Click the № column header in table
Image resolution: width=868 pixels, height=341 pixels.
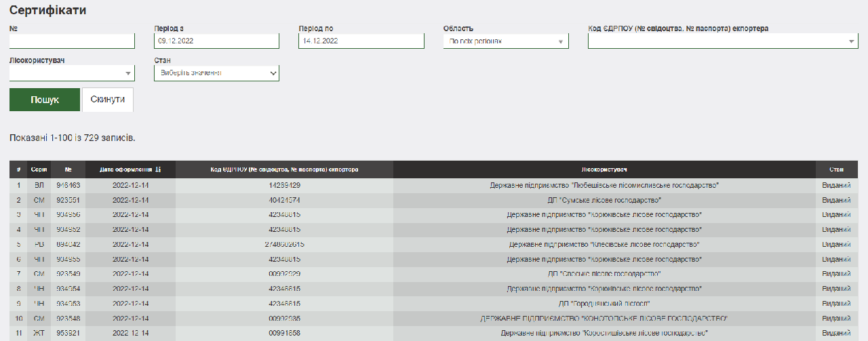point(68,169)
